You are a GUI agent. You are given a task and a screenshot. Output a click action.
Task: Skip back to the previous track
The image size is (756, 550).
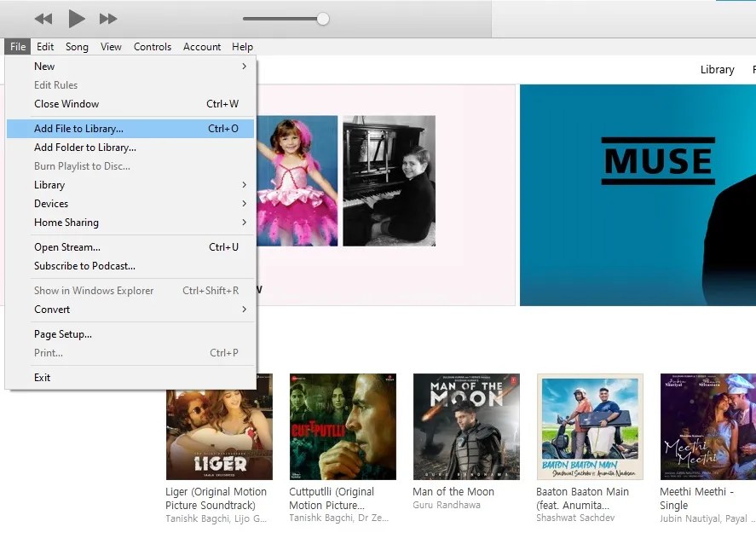43,18
